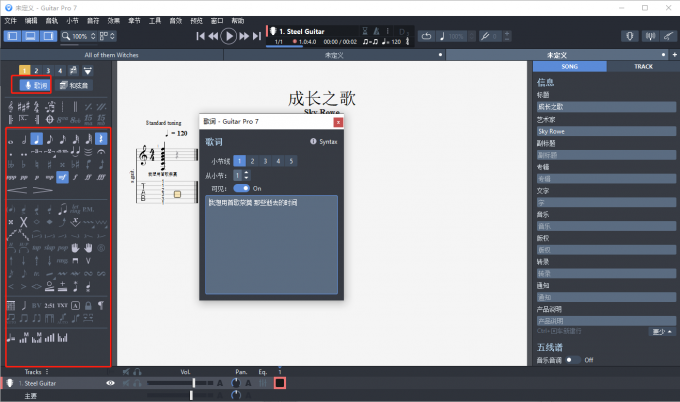Select the half note duration icon
This screenshot has height=402, width=680.
(24, 139)
